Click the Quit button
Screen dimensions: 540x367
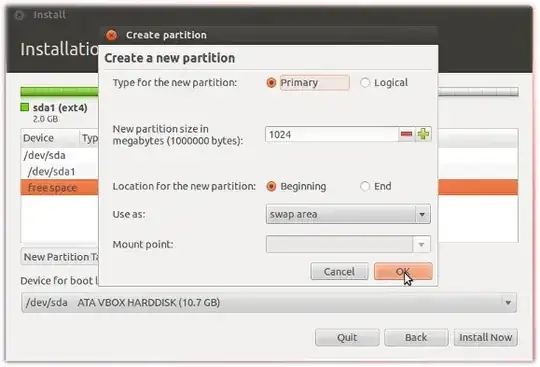pos(347,337)
